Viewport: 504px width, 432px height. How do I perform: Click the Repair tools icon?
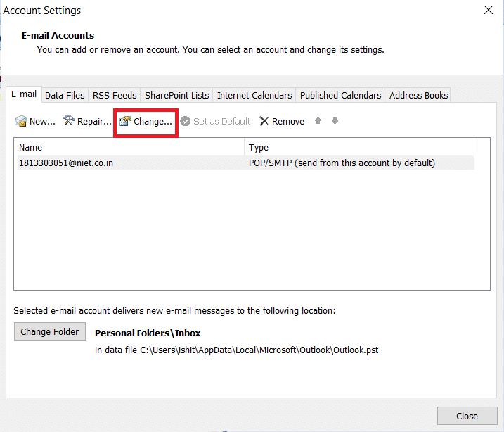[68, 120]
